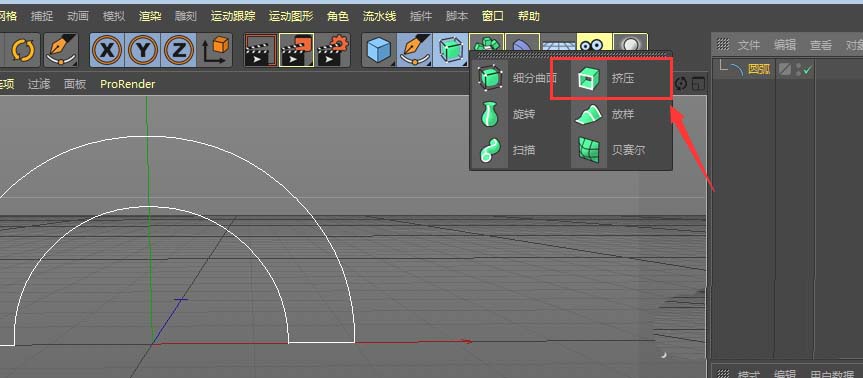Toggle the X axis lock

tap(107, 51)
